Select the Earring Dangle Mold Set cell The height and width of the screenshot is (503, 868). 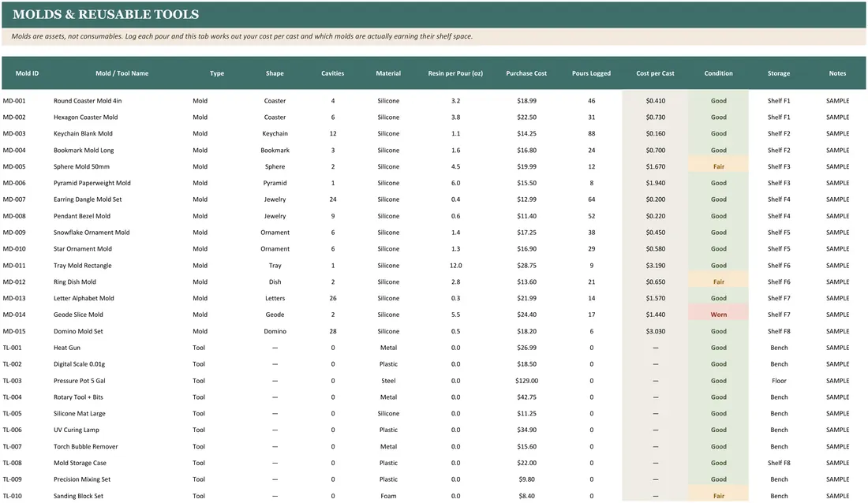88,199
